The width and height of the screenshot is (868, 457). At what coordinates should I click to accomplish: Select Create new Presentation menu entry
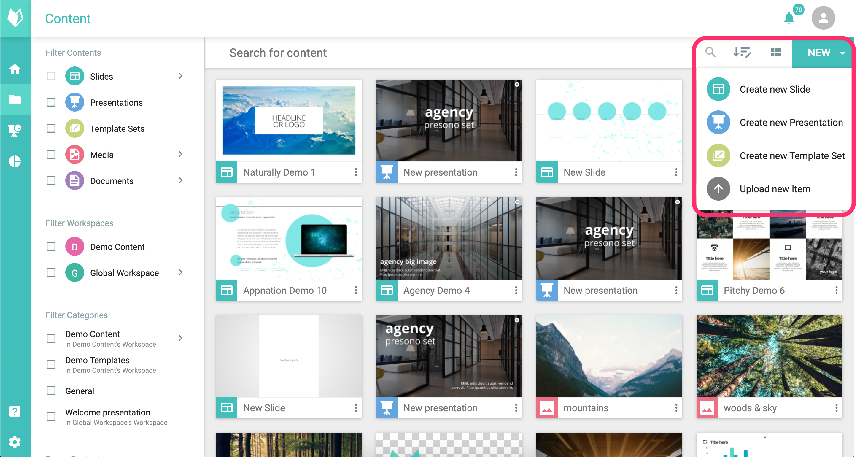click(775, 122)
